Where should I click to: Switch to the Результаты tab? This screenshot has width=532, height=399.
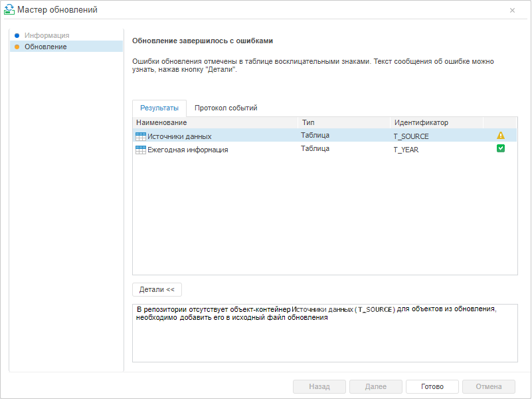(159, 108)
